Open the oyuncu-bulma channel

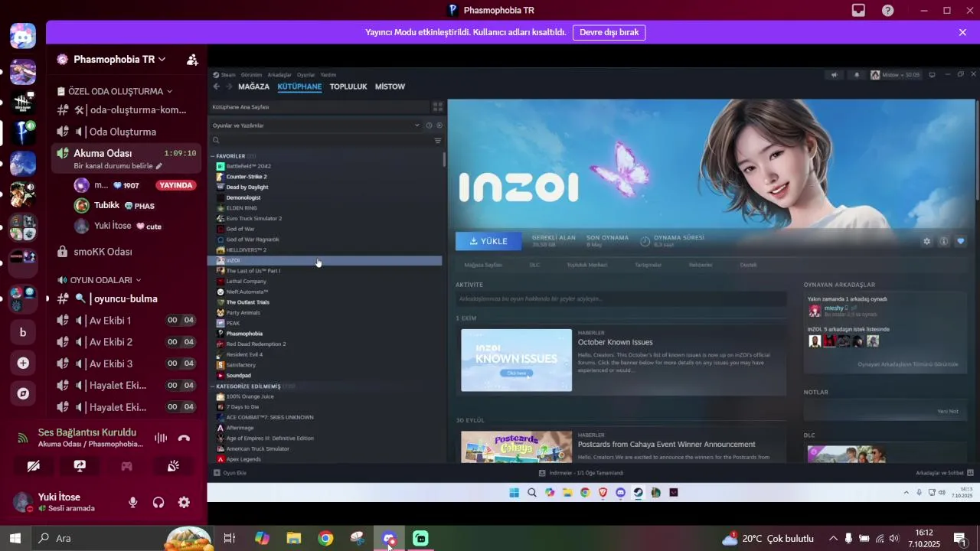pyautogui.click(x=126, y=298)
